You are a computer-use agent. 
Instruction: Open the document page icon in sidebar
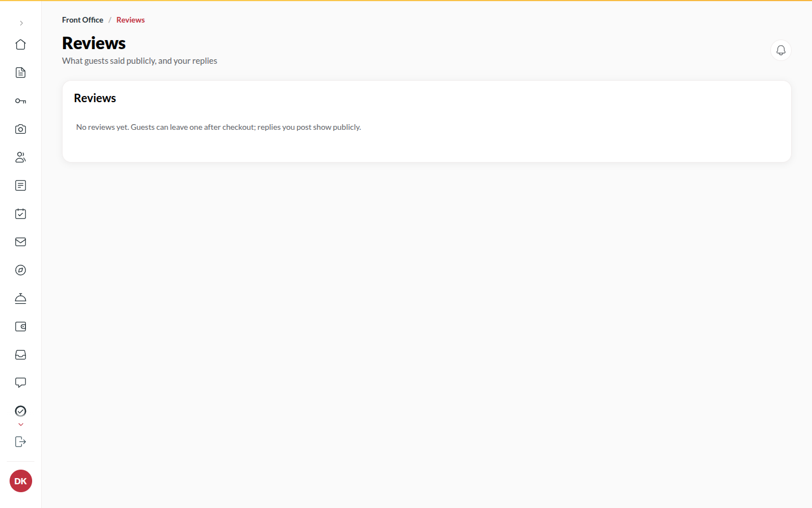pos(21,73)
